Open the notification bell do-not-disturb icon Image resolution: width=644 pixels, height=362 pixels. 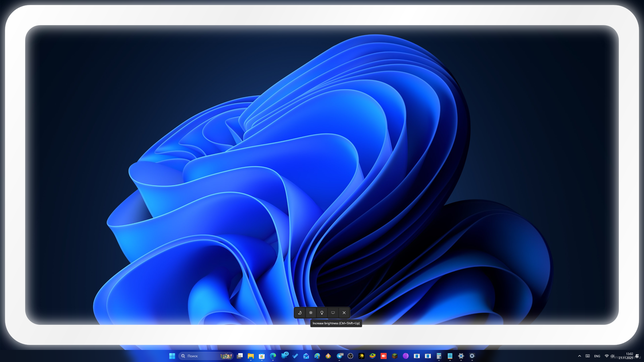637,356
